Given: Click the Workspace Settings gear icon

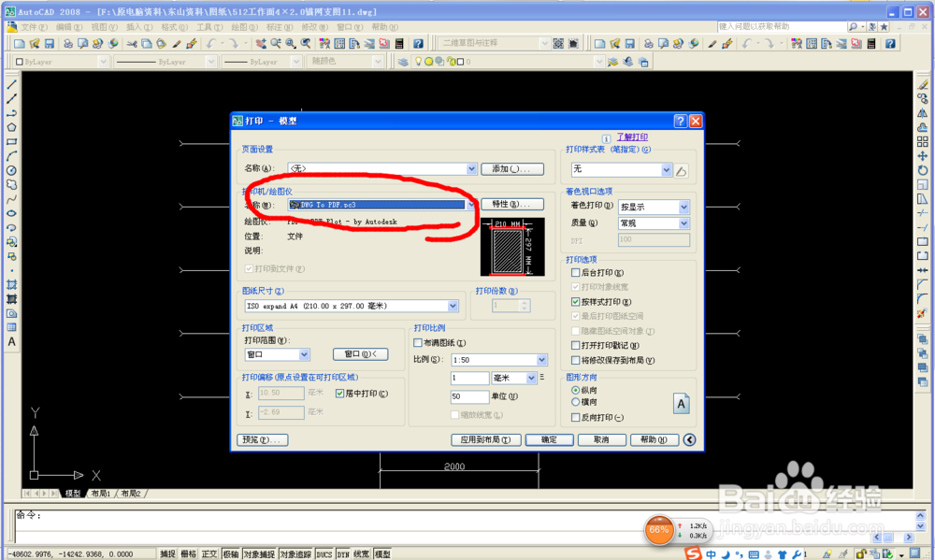Looking at the screenshot, I should (x=558, y=44).
